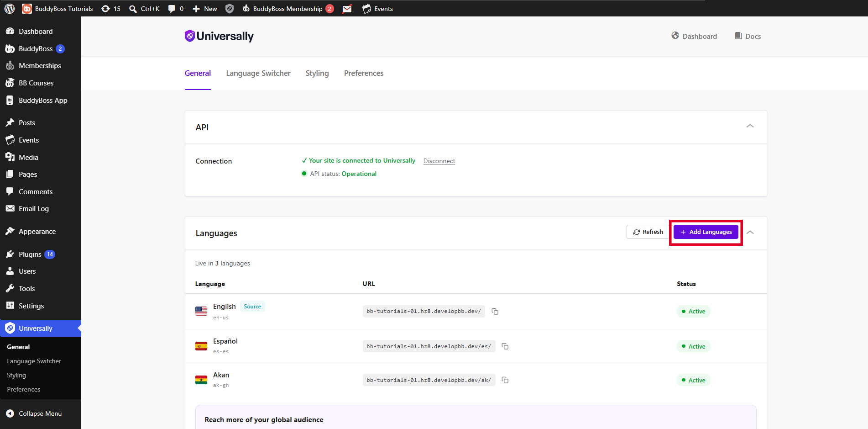Click the New content button

pyautogui.click(x=205, y=9)
